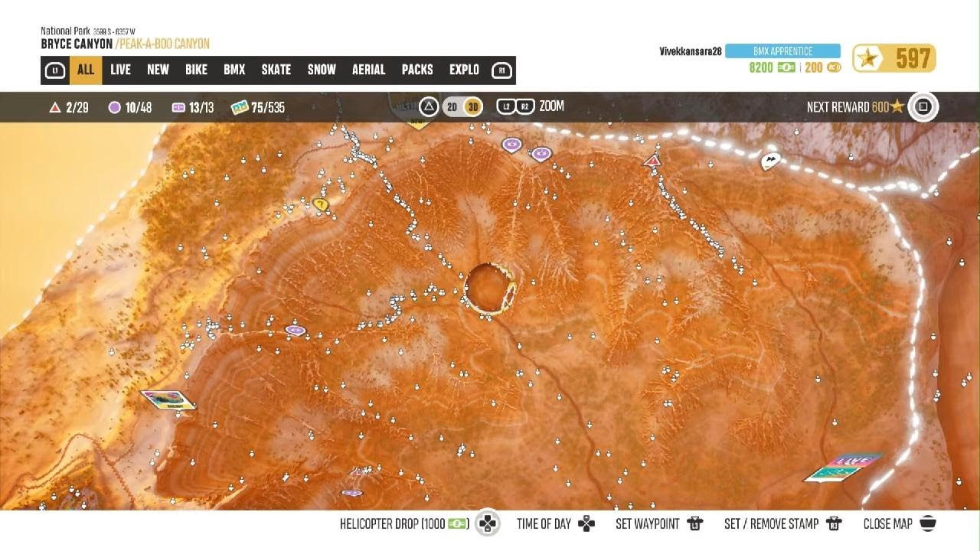This screenshot has height=551, width=980.
Task: Click the purple ticket counter 13/13
Action: point(193,108)
